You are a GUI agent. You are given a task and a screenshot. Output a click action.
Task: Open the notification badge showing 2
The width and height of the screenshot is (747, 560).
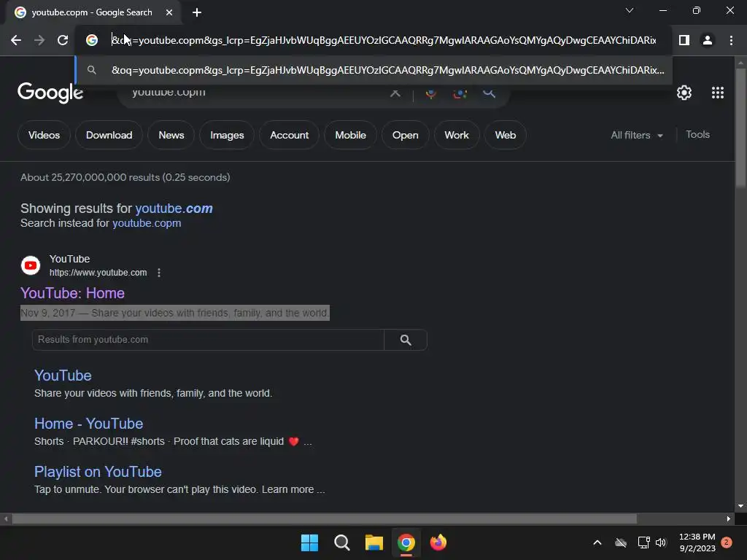pos(726,542)
